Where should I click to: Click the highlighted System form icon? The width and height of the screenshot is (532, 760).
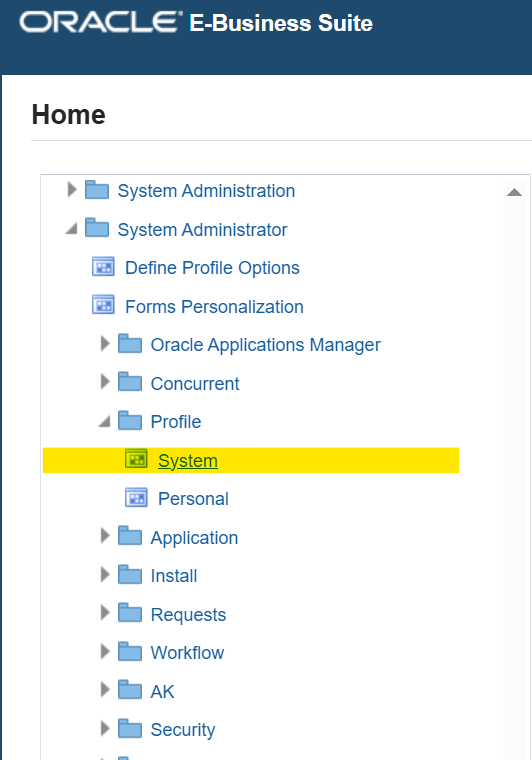pos(136,459)
